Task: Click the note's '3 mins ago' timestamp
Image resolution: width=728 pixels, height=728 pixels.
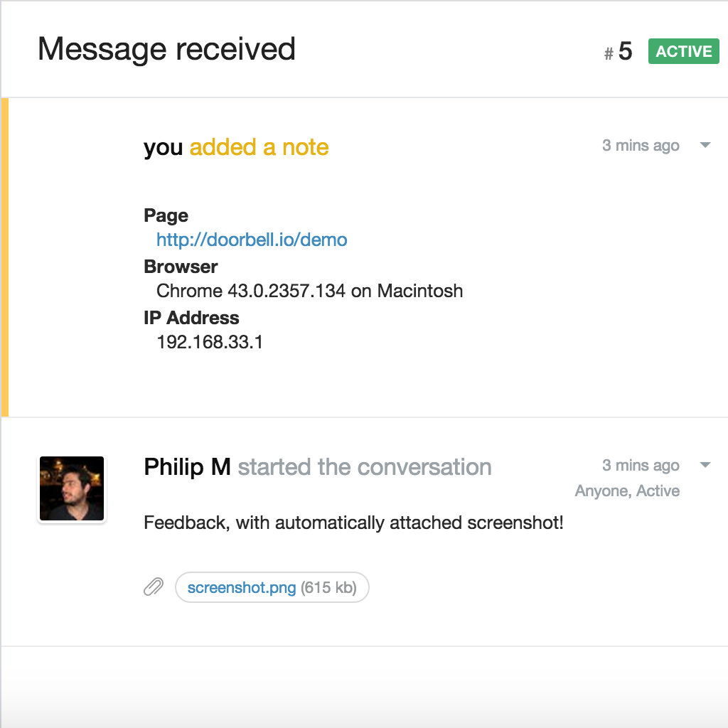Action: tap(641, 145)
